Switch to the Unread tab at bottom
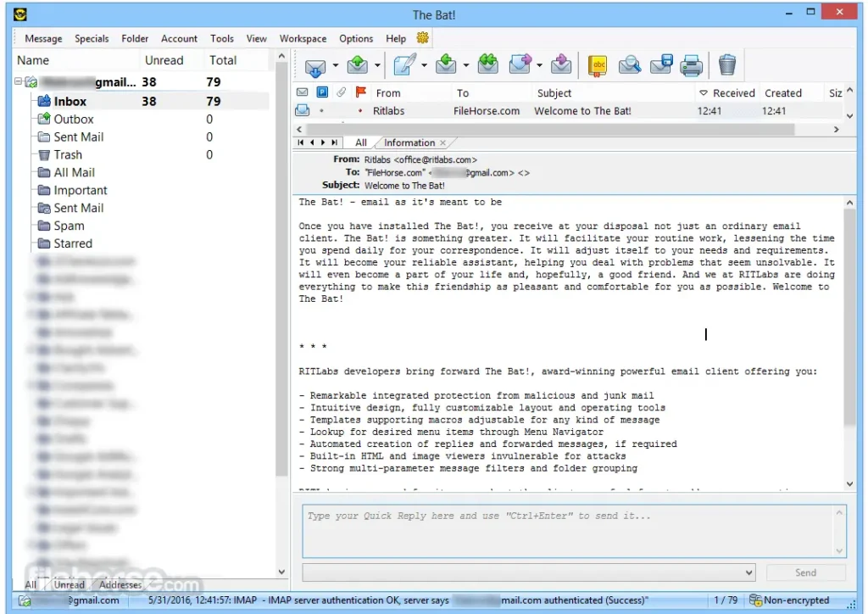This screenshot has height=614, width=868. 70,584
